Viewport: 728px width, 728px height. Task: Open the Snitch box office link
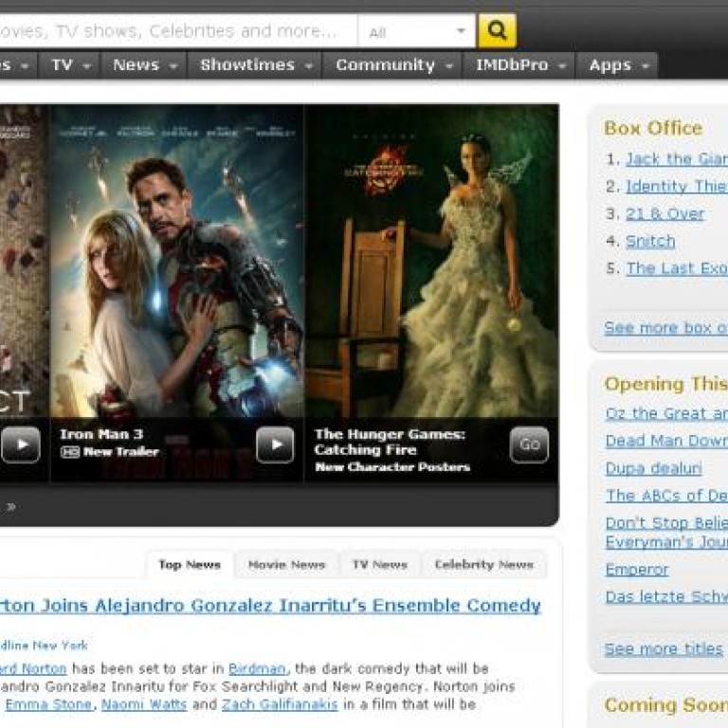coord(650,242)
